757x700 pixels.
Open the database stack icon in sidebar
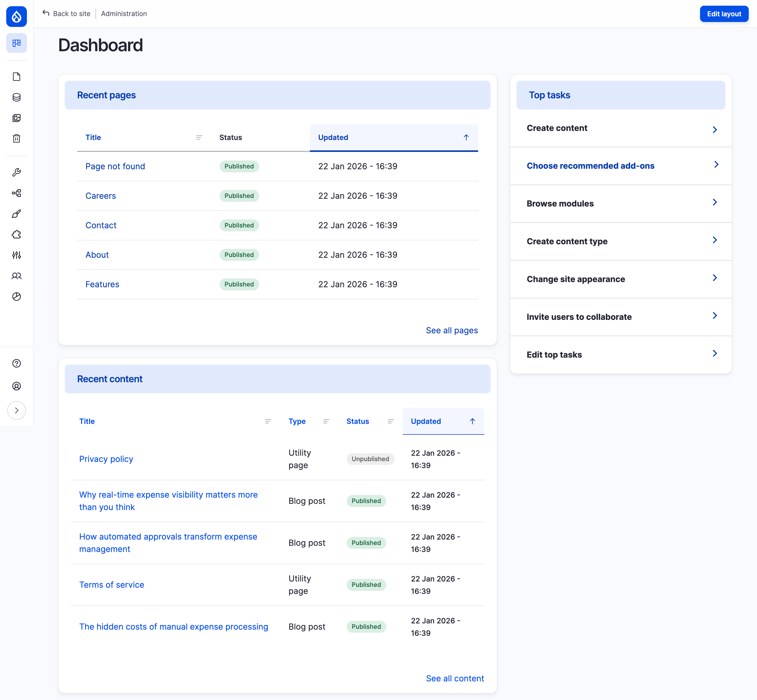(x=16, y=97)
